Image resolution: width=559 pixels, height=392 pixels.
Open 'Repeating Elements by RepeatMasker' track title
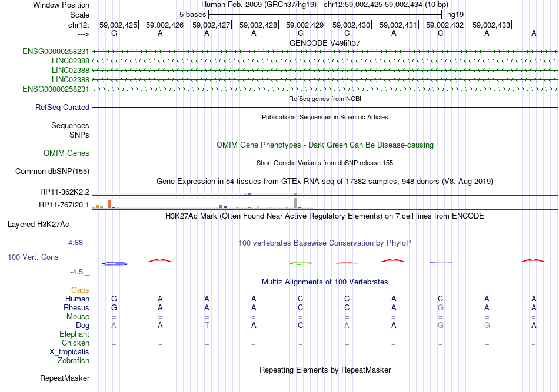point(325,370)
